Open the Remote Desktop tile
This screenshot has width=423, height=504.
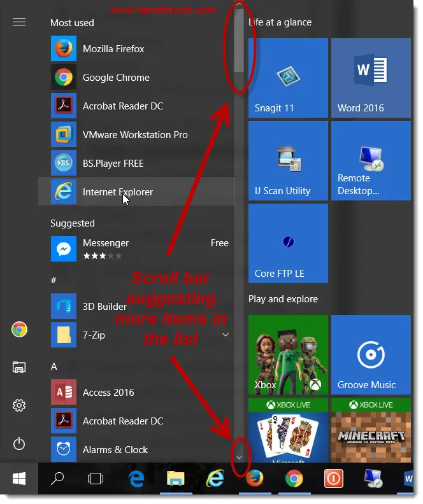tap(371, 161)
